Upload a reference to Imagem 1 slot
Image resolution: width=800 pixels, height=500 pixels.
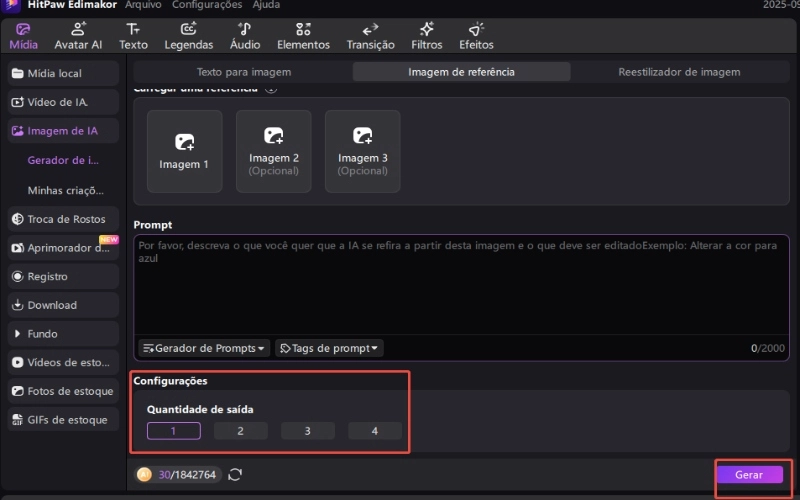pyautogui.click(x=184, y=151)
